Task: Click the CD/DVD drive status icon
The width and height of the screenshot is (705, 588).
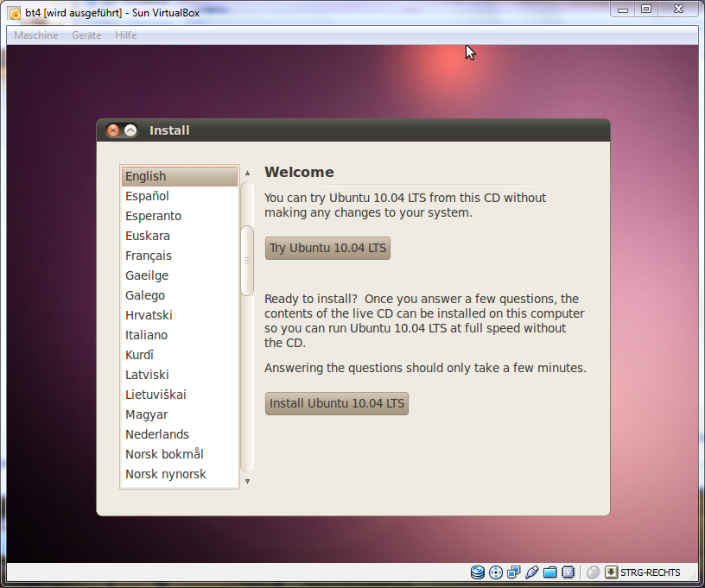Action: pyautogui.click(x=496, y=572)
